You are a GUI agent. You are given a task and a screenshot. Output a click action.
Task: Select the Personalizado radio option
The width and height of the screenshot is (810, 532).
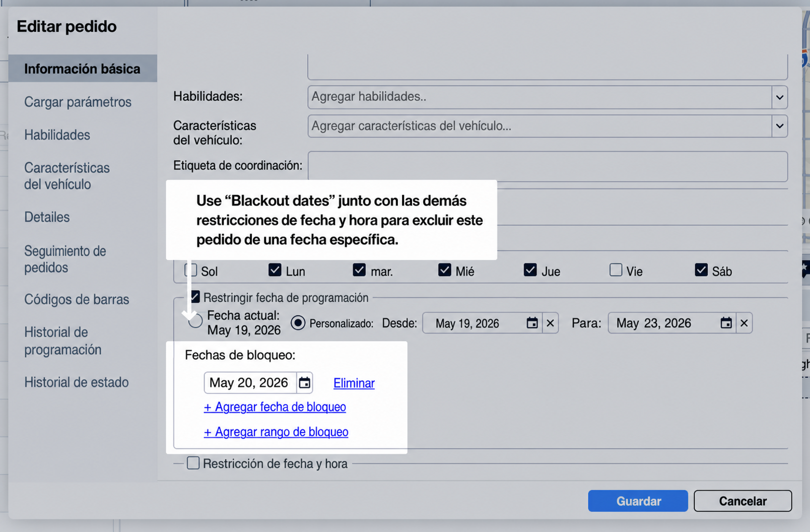(x=298, y=322)
